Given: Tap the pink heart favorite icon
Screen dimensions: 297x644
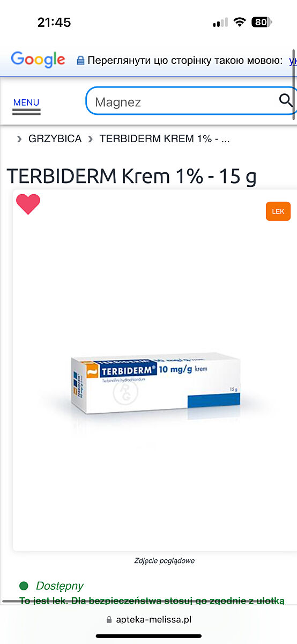Looking at the screenshot, I should [x=28, y=204].
